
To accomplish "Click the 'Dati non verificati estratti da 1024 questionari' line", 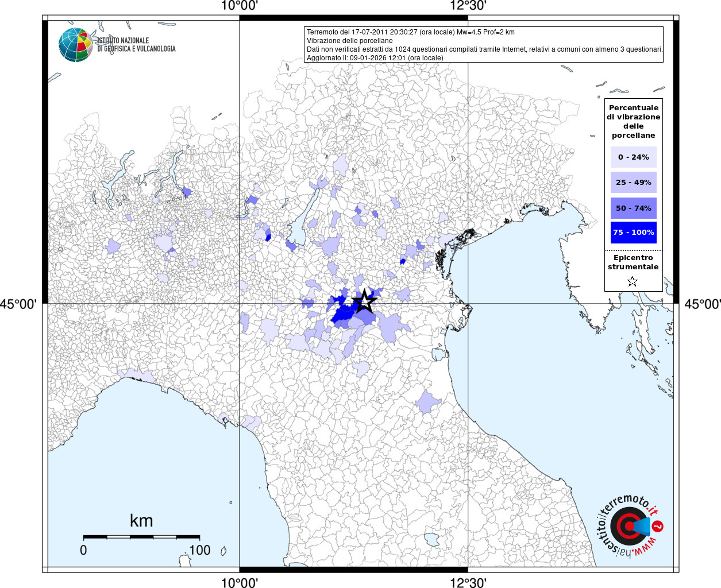I will click(x=484, y=49).
